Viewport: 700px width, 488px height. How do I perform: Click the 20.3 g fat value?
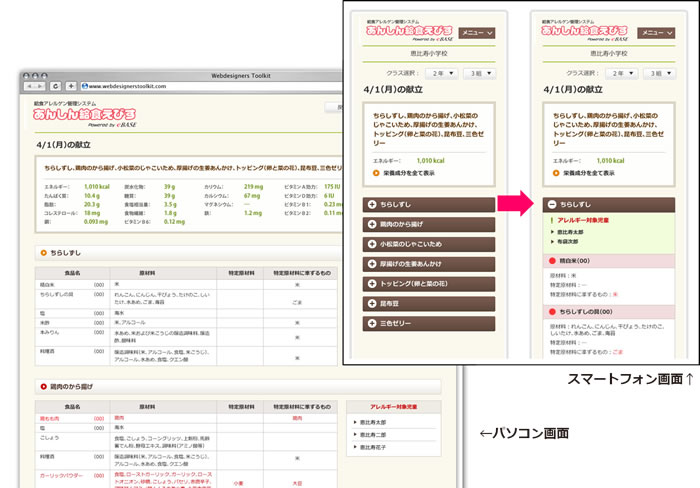[x=92, y=204]
